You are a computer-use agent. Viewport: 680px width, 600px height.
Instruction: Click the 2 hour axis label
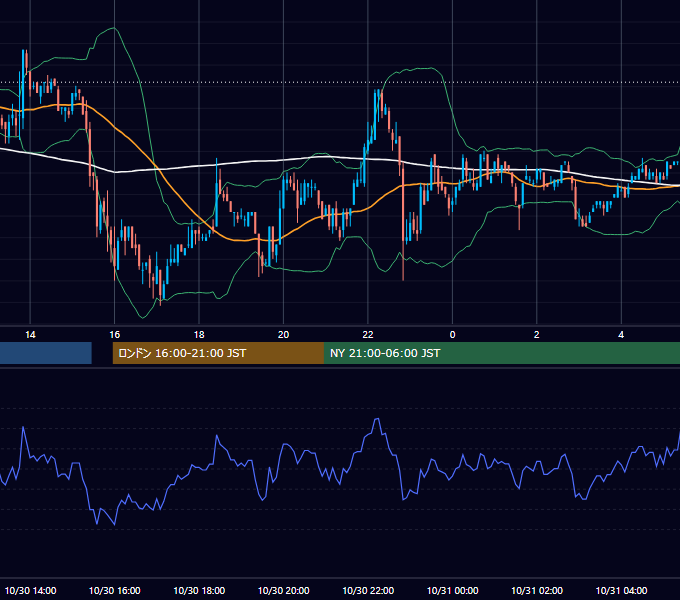tap(536, 335)
